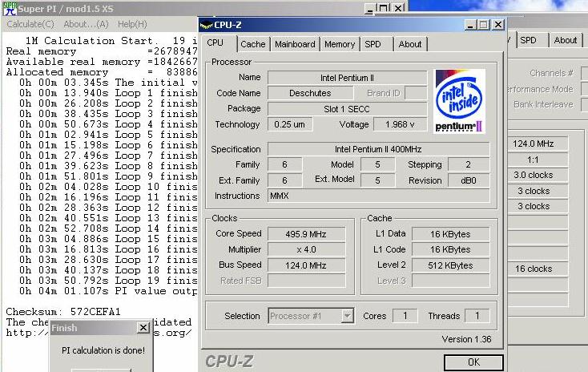
Task: Click the OK button in CPU-Z
Action: click(473, 362)
